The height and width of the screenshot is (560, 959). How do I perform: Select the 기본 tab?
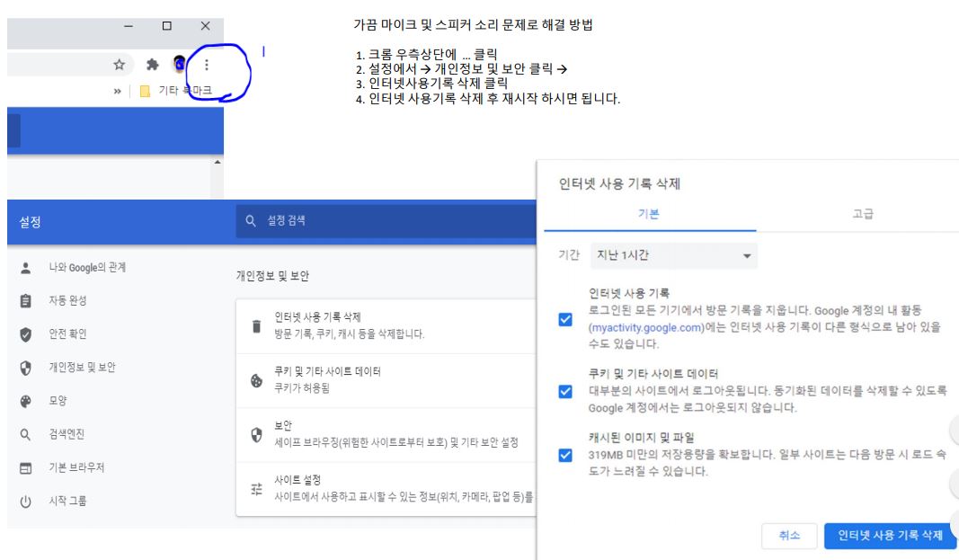click(647, 214)
